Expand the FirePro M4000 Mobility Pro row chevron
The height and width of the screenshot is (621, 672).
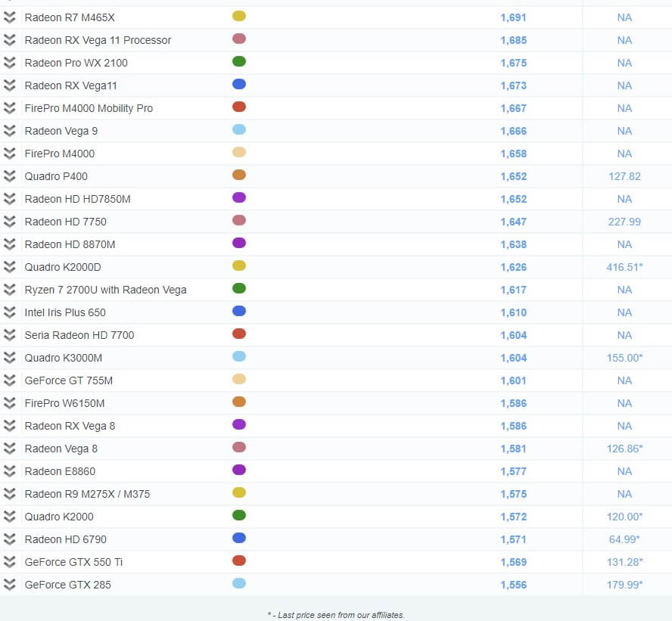coord(9,108)
